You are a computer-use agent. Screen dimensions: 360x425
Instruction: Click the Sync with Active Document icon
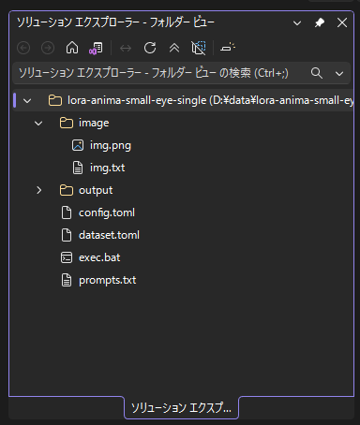(125, 48)
